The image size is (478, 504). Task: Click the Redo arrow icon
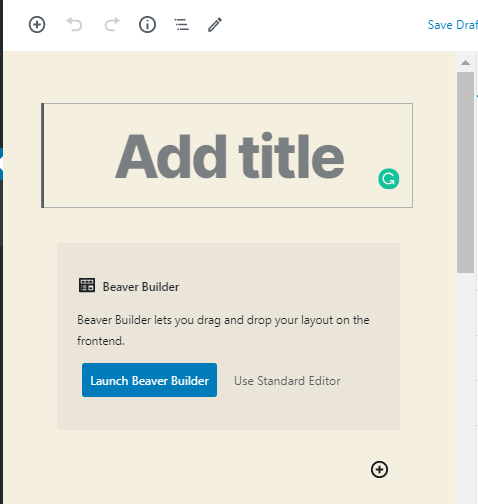tap(112, 24)
